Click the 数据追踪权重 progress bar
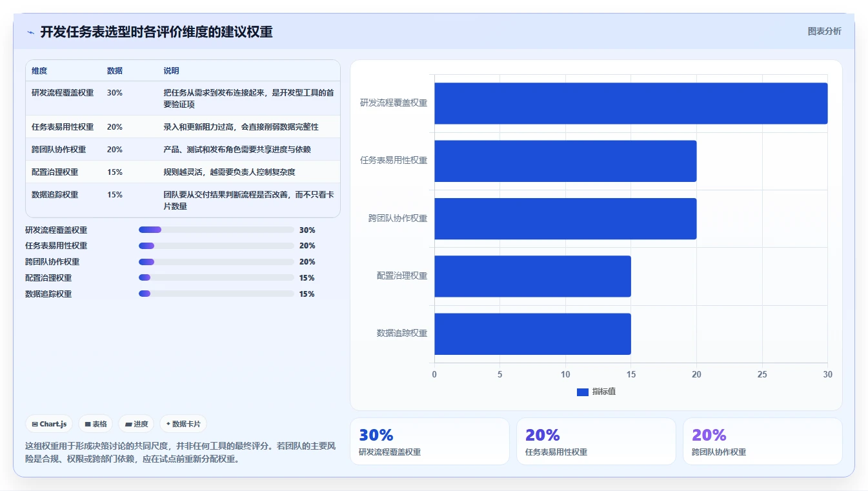The width and height of the screenshot is (868, 491). click(216, 294)
